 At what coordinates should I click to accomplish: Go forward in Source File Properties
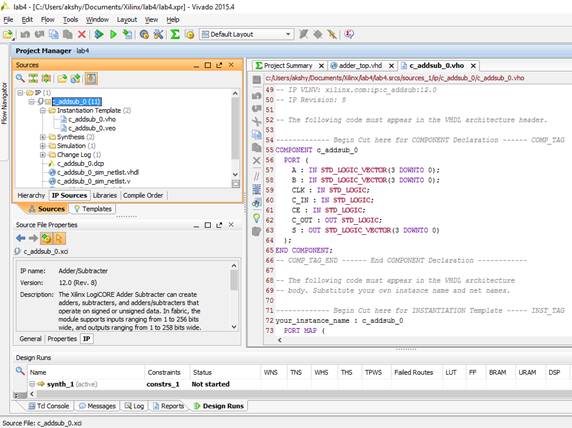pos(33,238)
